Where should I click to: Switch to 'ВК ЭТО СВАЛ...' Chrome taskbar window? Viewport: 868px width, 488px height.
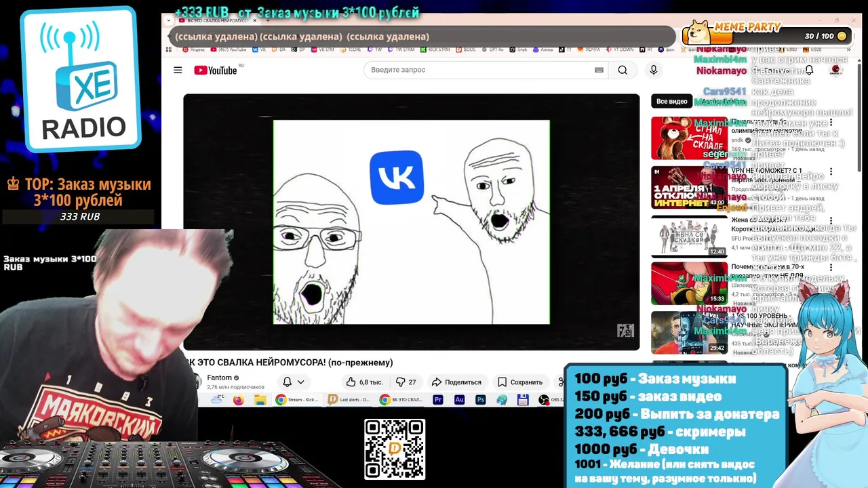[401, 400]
